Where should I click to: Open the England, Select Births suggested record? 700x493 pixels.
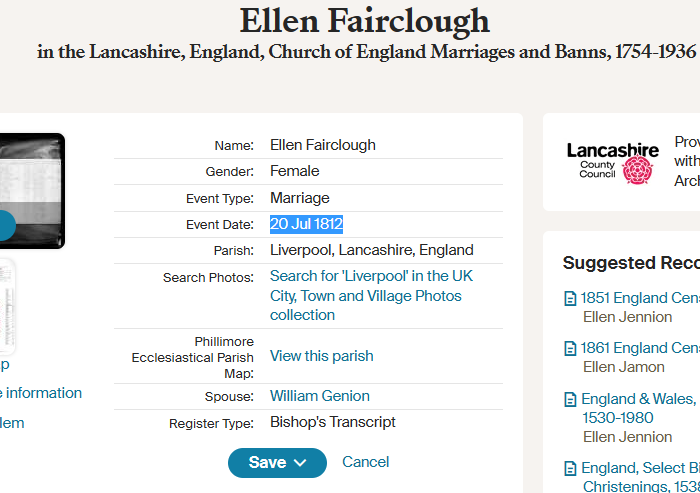640,468
